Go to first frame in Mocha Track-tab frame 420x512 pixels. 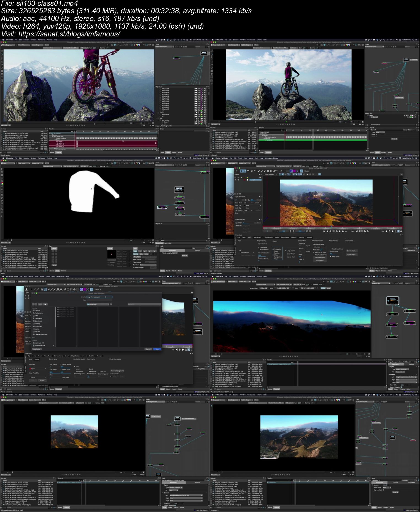[x=324, y=231]
